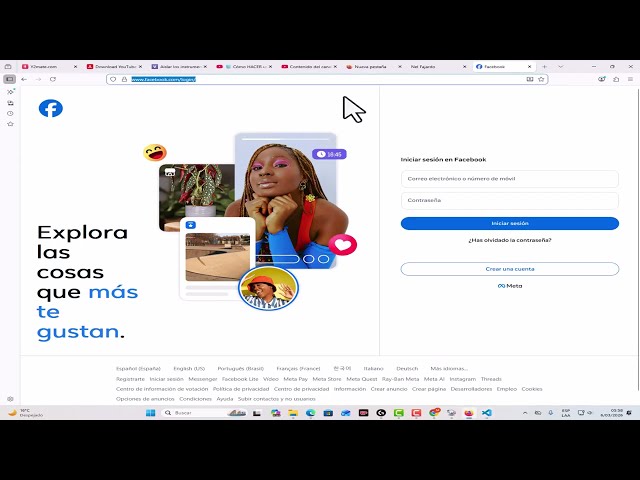
Task: Open the Ayuda footer link
Action: pos(224,399)
